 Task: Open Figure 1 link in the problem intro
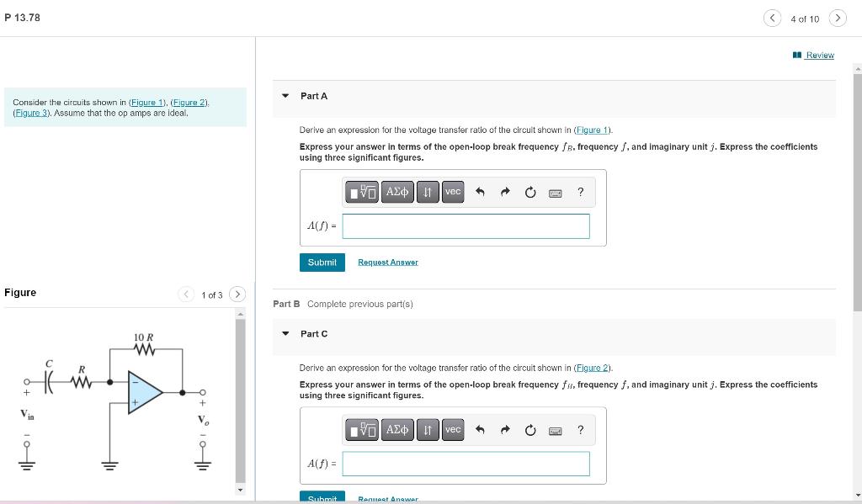pos(147,102)
